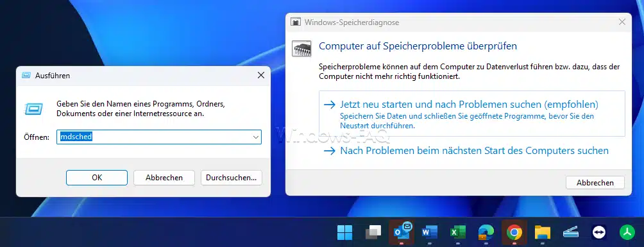Click the Ausführen title bar icon
The height and width of the screenshot is (247, 644).
point(26,76)
